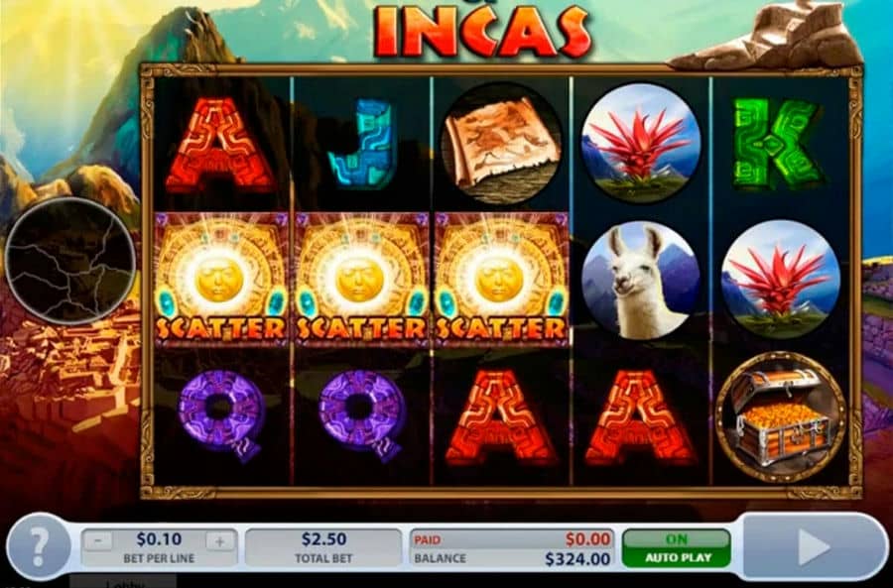This screenshot has width=893, height=588.
Task: Toggle the Auto Play ON button
Action: (677, 547)
